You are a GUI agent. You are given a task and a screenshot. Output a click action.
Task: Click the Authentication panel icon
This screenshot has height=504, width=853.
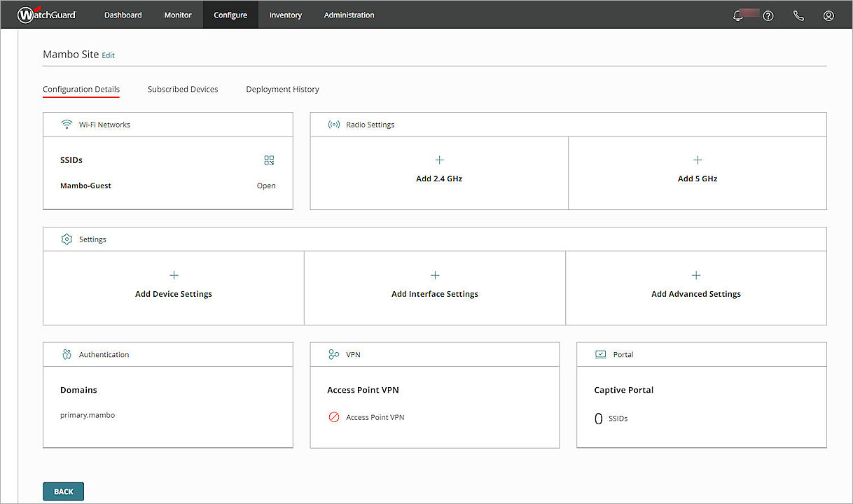click(x=67, y=353)
